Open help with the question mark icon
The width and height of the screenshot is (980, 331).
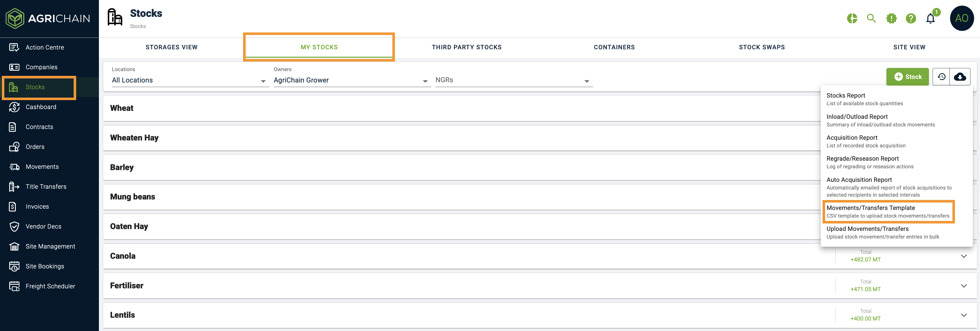(911, 18)
